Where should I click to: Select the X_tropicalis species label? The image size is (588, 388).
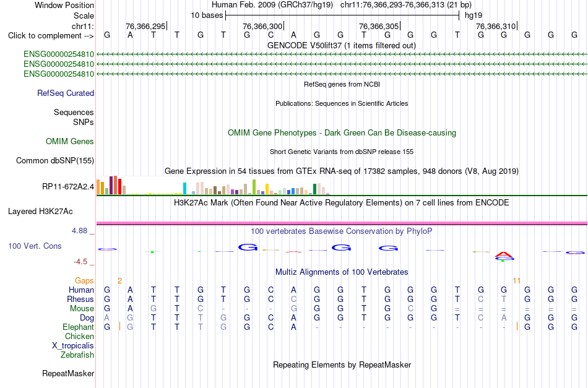73,346
